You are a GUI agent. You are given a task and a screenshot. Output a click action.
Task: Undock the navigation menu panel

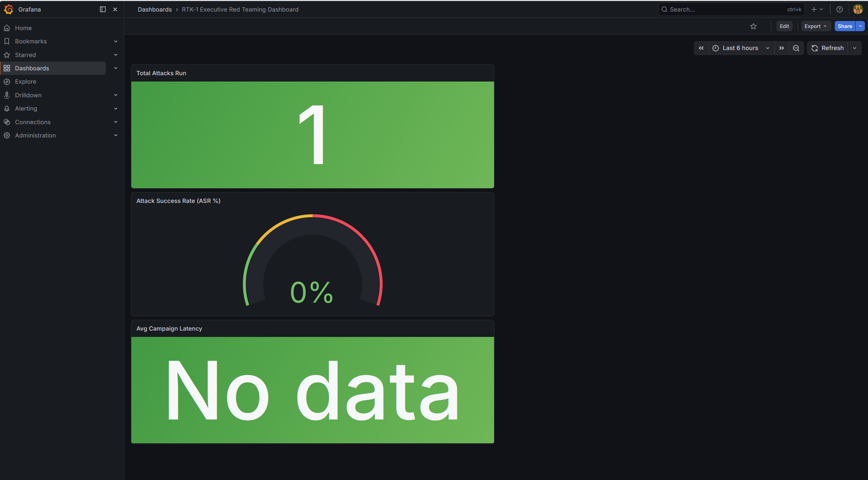point(102,9)
